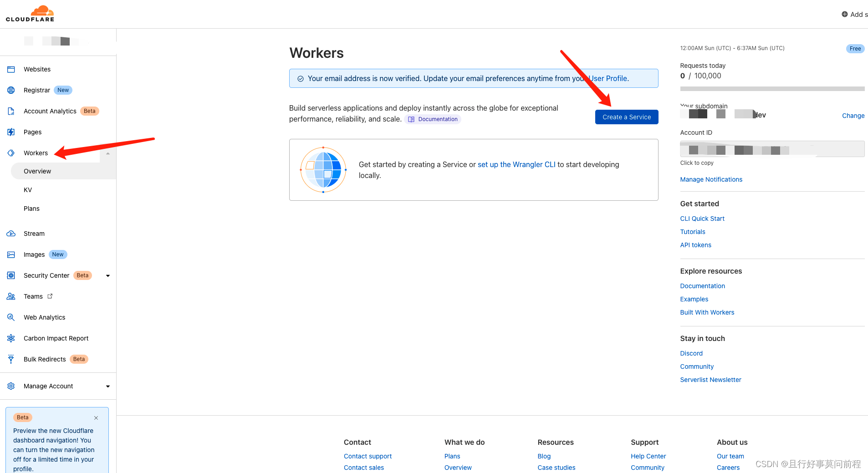Go to Account Analytics
Viewport: 868px width, 473px height.
(x=50, y=111)
